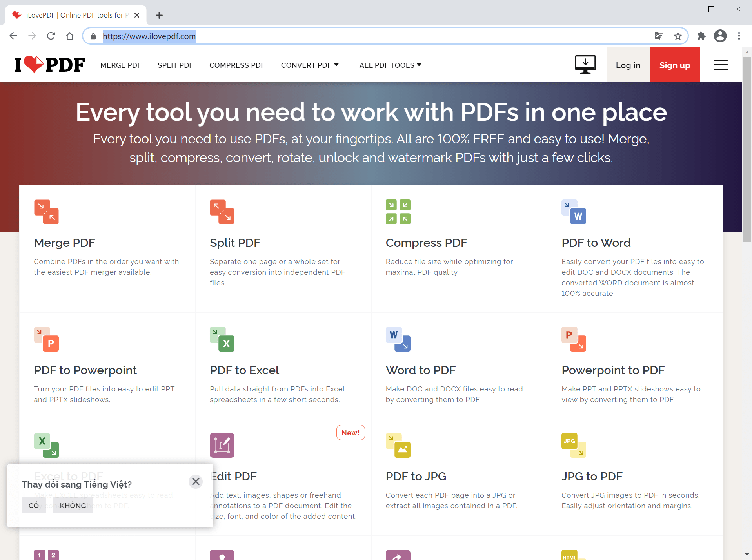Click the New! badge on Edit PDF
Viewport: 752px width, 560px height.
[351, 433]
